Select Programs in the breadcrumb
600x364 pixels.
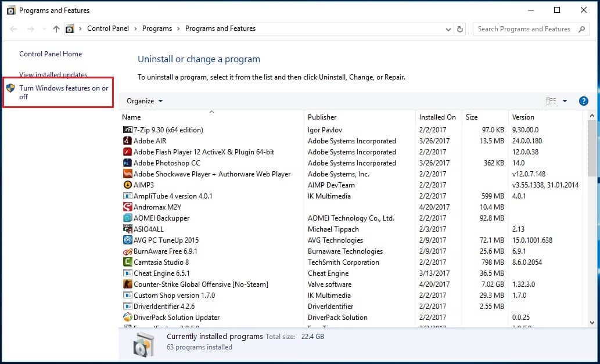[157, 28]
